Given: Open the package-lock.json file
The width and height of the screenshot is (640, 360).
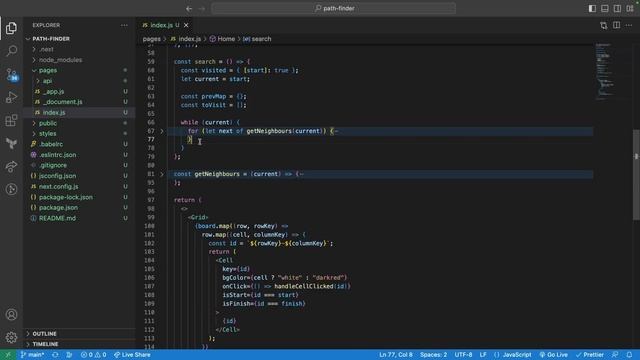Looking at the screenshot, I should tap(66, 197).
